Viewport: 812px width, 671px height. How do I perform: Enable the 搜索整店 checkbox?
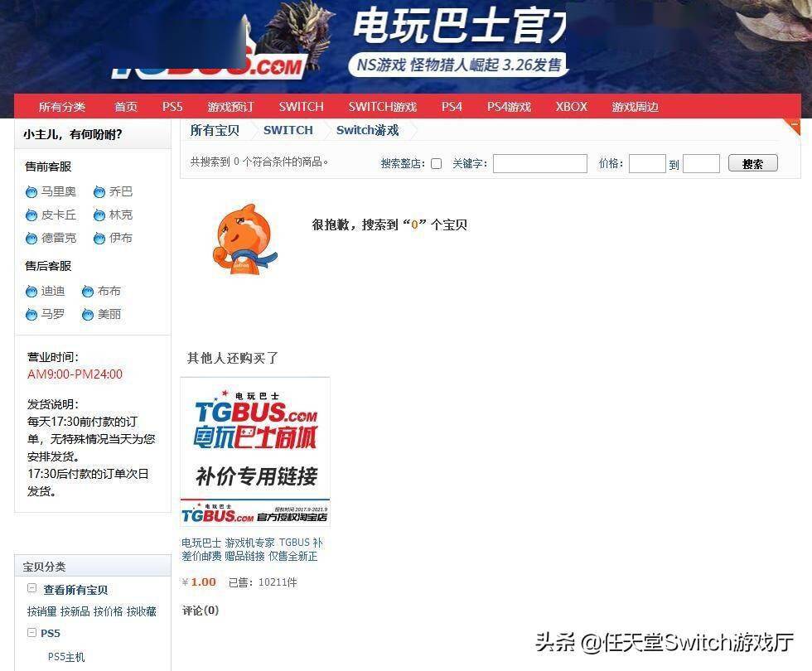[436, 164]
